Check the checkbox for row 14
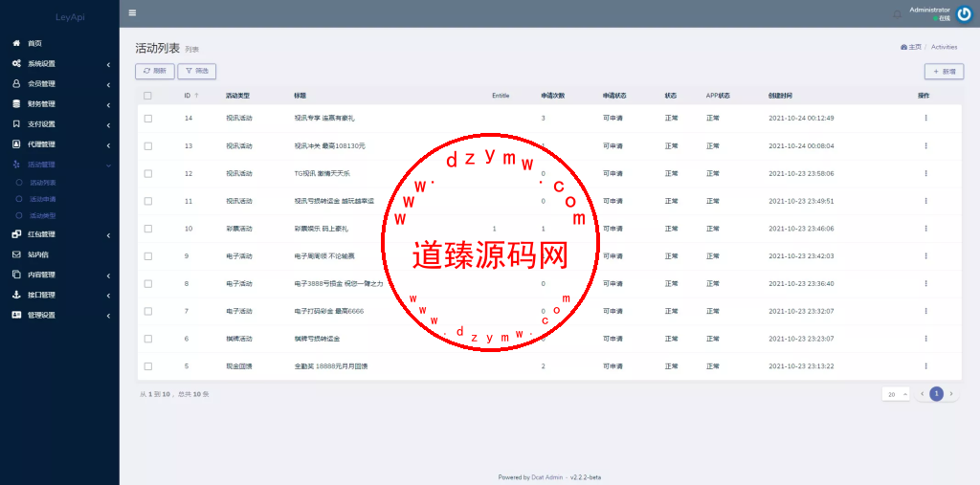 (148, 118)
